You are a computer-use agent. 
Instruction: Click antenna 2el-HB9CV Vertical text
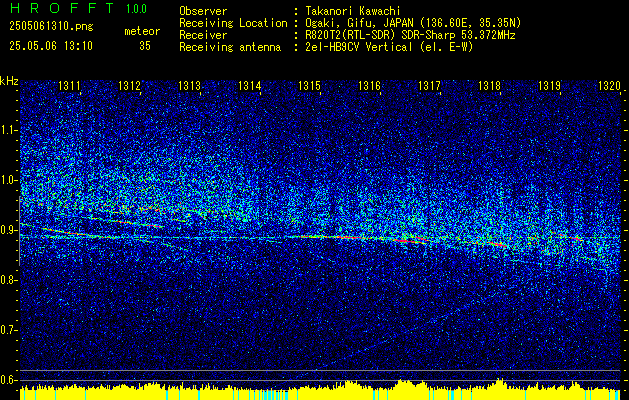(x=389, y=47)
